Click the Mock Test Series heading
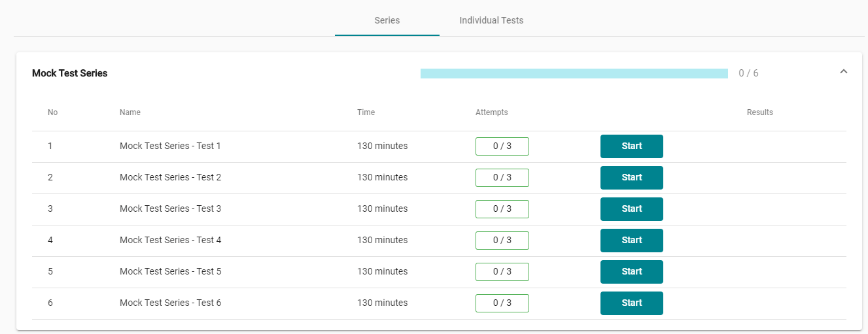Viewport: 868px width, 334px height. (x=70, y=73)
